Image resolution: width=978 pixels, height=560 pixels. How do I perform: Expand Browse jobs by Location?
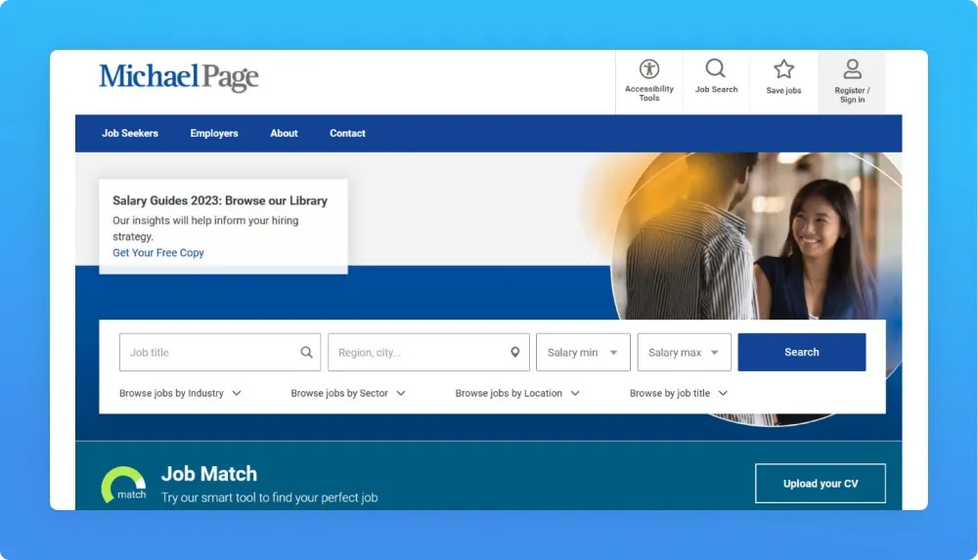[517, 394]
